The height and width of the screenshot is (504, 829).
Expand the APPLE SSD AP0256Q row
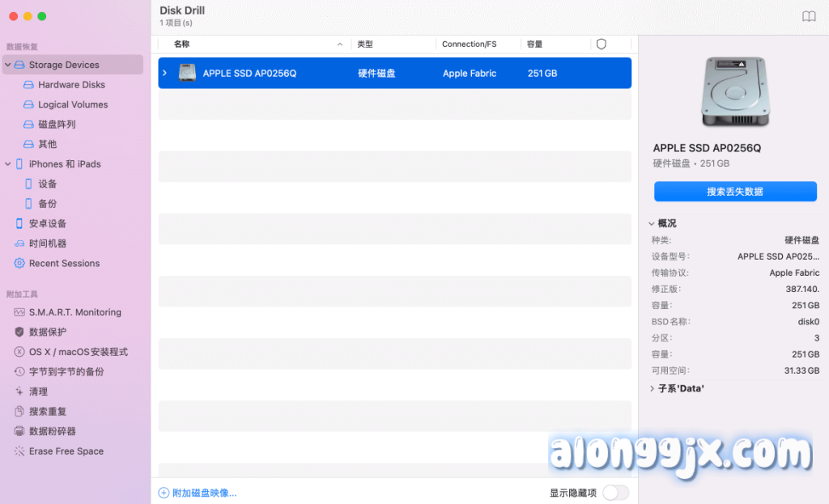click(165, 74)
